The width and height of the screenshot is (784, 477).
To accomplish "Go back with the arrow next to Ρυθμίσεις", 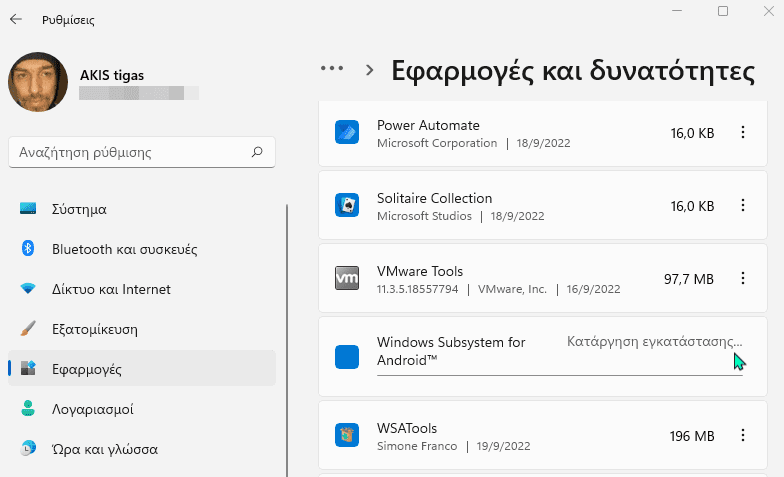I will tap(16, 20).
